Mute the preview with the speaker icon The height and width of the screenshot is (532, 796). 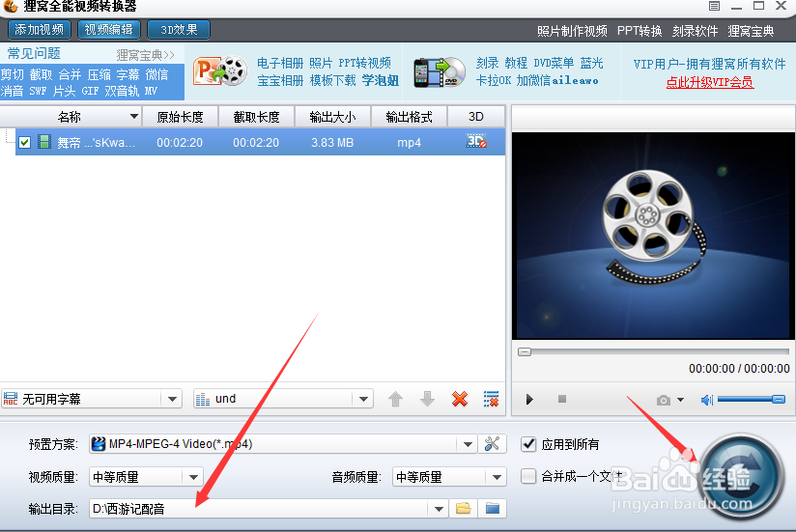tap(707, 400)
